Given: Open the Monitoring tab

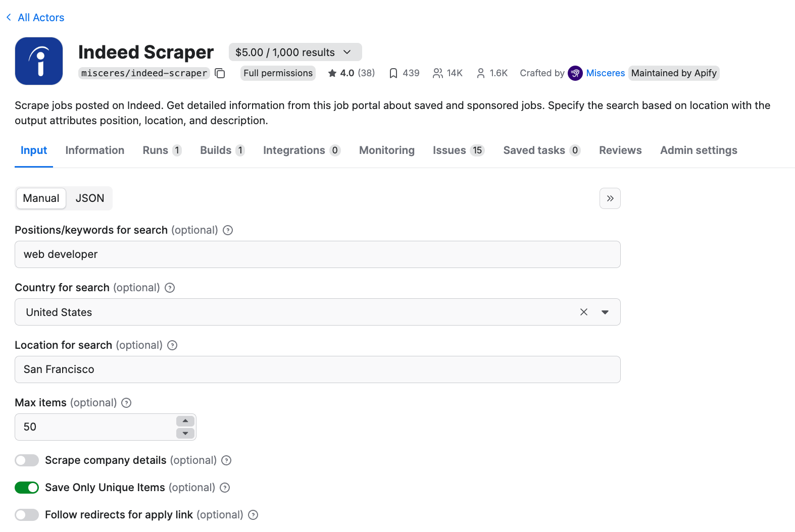Looking at the screenshot, I should [386, 150].
